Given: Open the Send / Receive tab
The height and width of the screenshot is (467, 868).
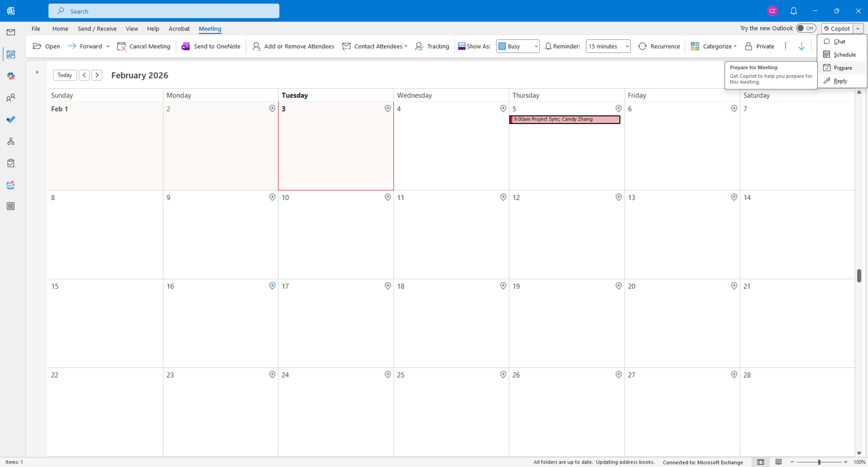Looking at the screenshot, I should [x=97, y=28].
